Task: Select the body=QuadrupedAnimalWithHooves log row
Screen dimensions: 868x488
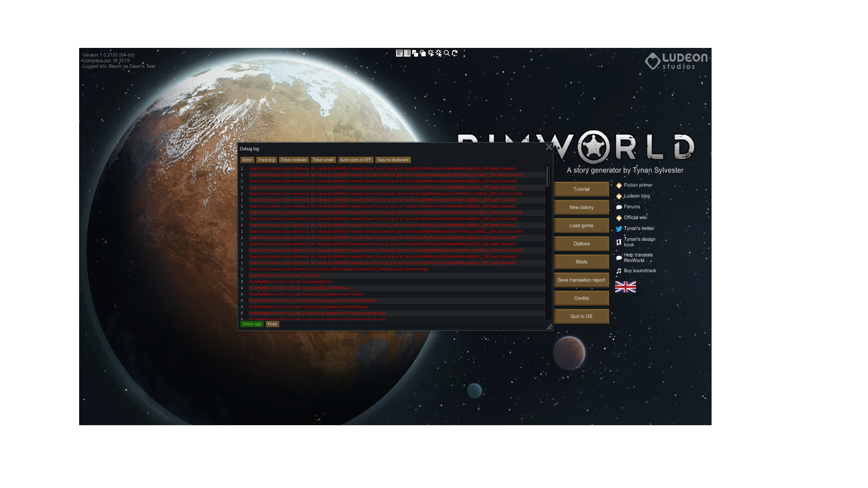Action: click(392, 307)
